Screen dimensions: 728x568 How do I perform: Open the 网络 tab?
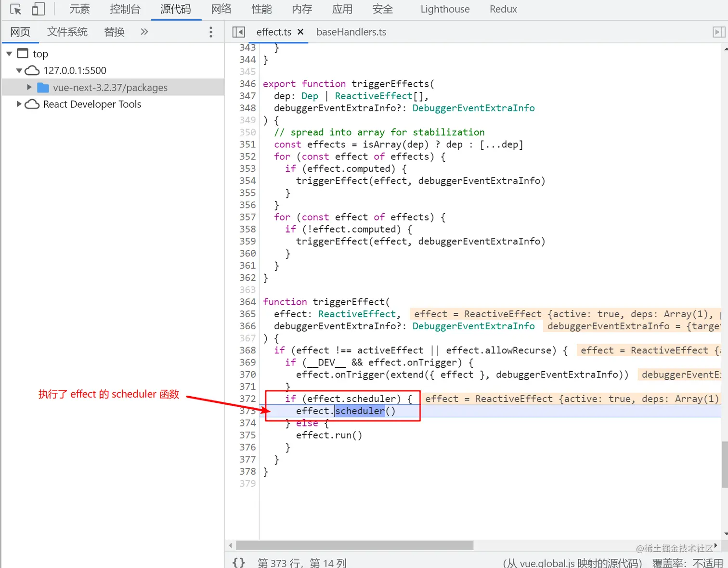coord(221,9)
